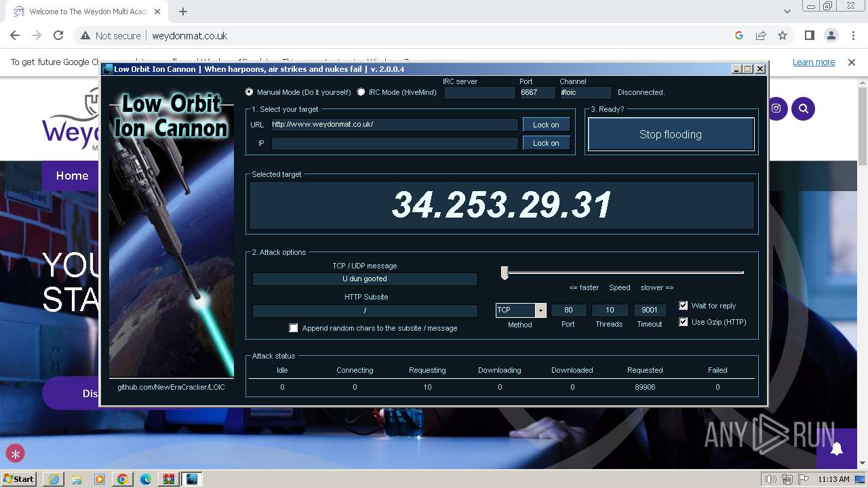
Task: Share this page via Chrome share icon
Action: (761, 36)
